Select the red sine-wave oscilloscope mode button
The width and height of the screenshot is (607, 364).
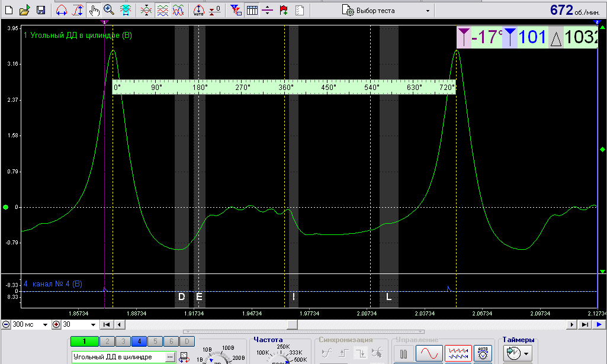pos(429,353)
